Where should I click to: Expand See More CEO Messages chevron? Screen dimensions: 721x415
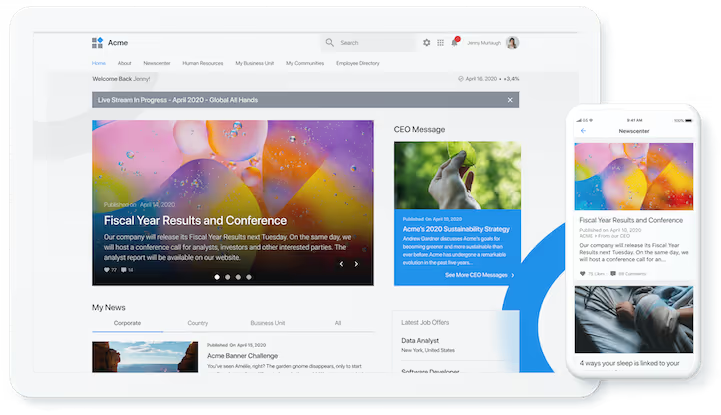coord(513,274)
